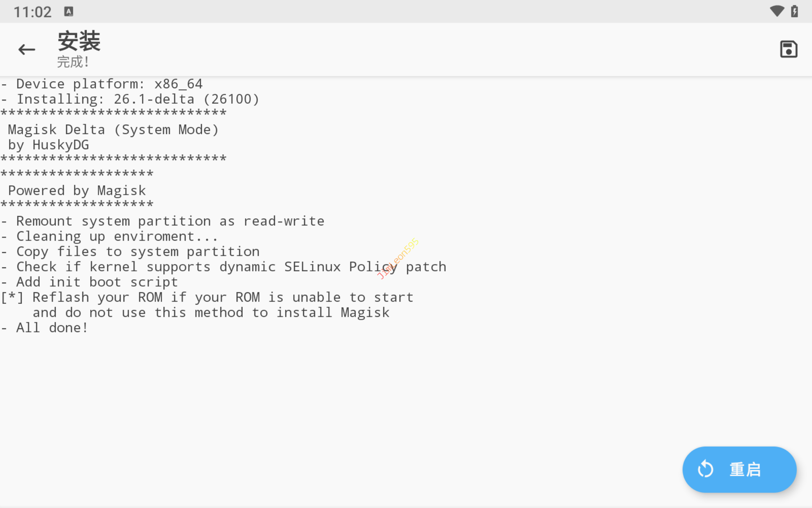Tap the back arrow icon
The height and width of the screenshot is (508, 812).
27,49
